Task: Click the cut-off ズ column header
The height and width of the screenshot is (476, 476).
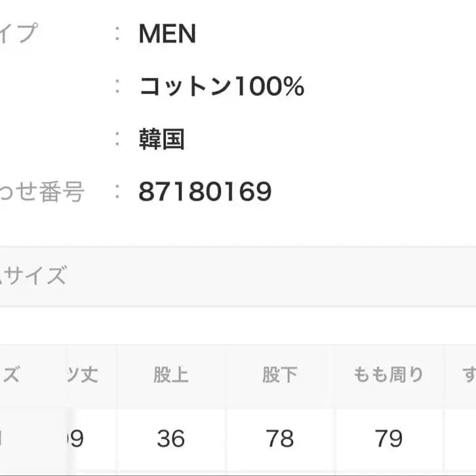Action: 12,375
